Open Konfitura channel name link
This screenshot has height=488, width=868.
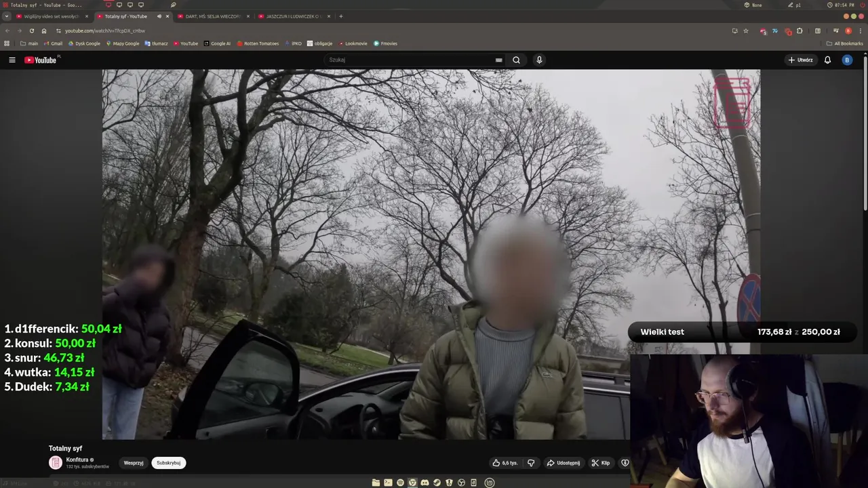pos(78,460)
